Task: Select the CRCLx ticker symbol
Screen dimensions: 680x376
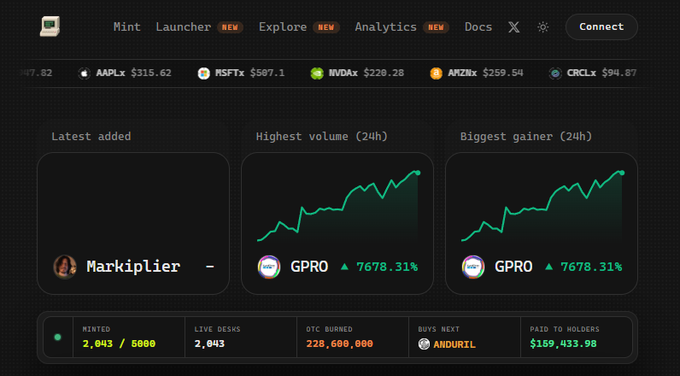Action: [x=582, y=73]
